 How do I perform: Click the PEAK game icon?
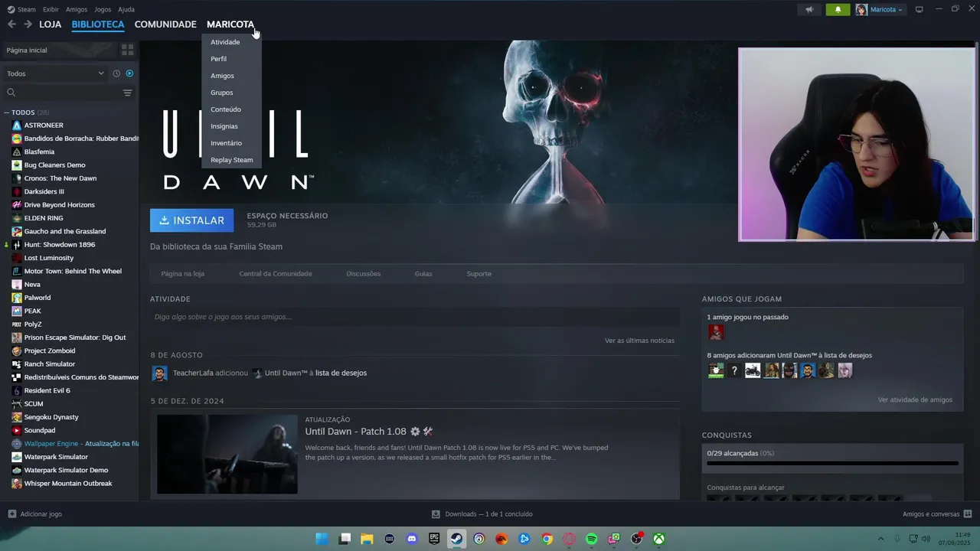[x=17, y=311]
